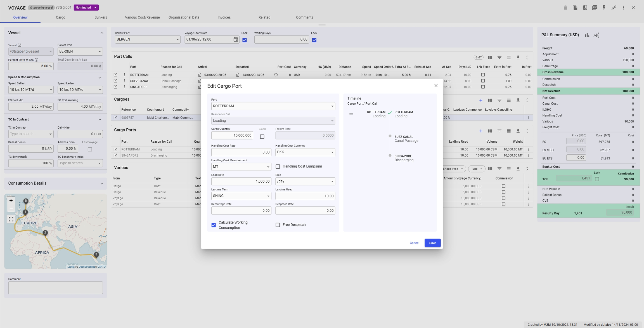Open the Port dropdown showing ROTTERDAM

tap(273, 106)
